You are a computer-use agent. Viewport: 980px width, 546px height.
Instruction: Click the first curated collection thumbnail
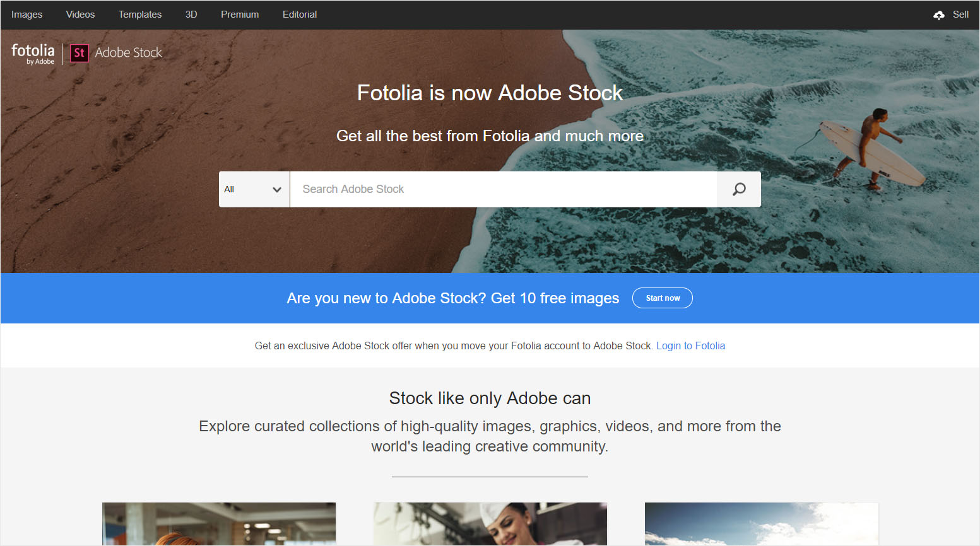(x=218, y=523)
